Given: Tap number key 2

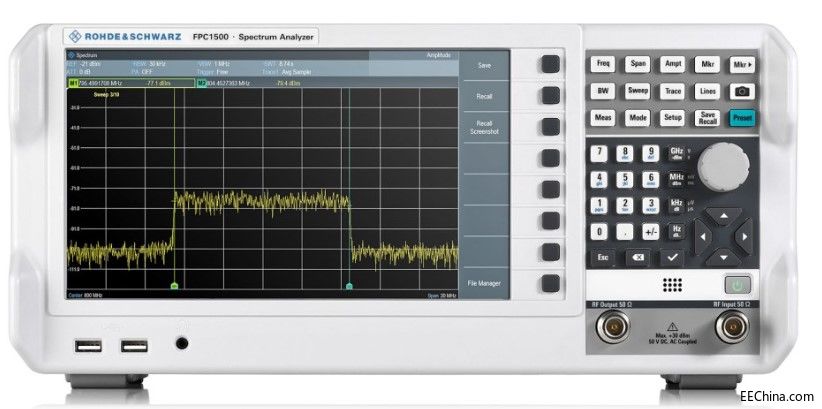Looking at the screenshot, I should tap(624, 206).
